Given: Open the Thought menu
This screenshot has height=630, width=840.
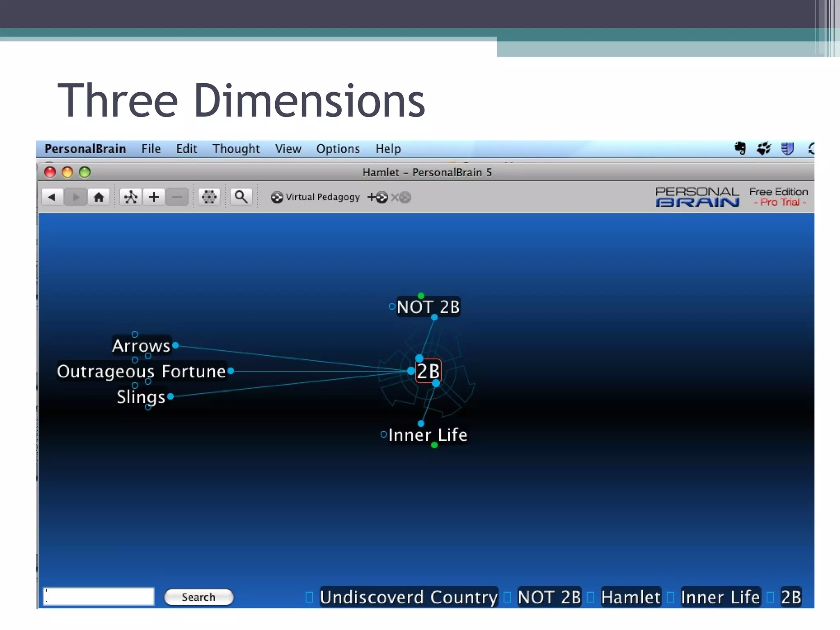Looking at the screenshot, I should coord(236,149).
